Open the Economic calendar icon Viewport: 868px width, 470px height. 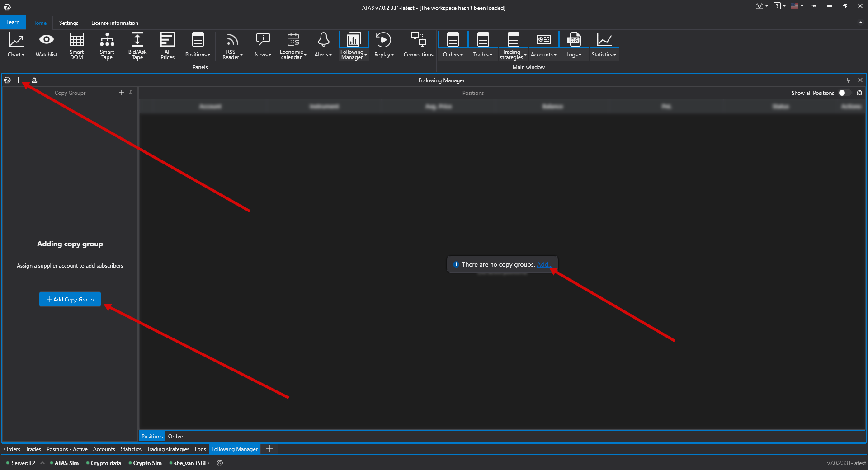293,40
